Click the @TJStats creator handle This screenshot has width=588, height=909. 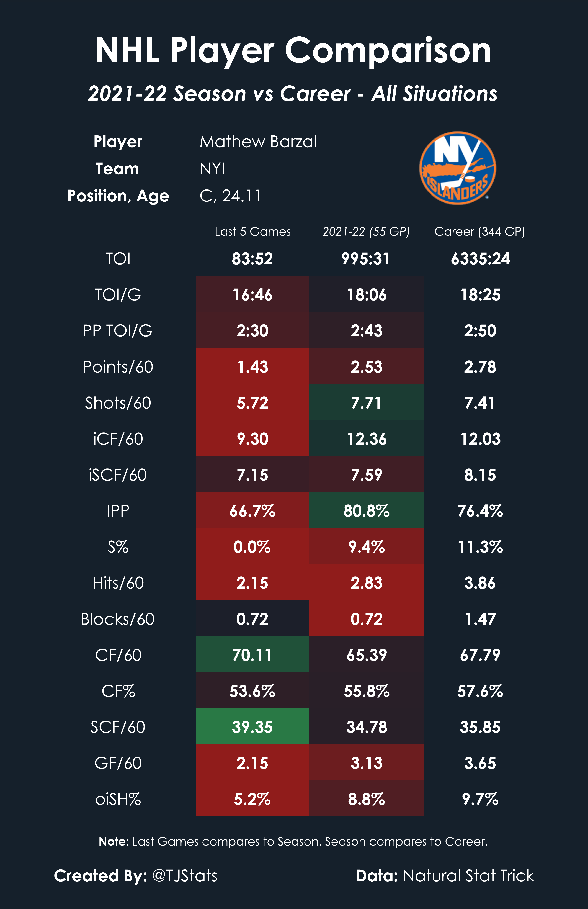pyautogui.click(x=185, y=875)
